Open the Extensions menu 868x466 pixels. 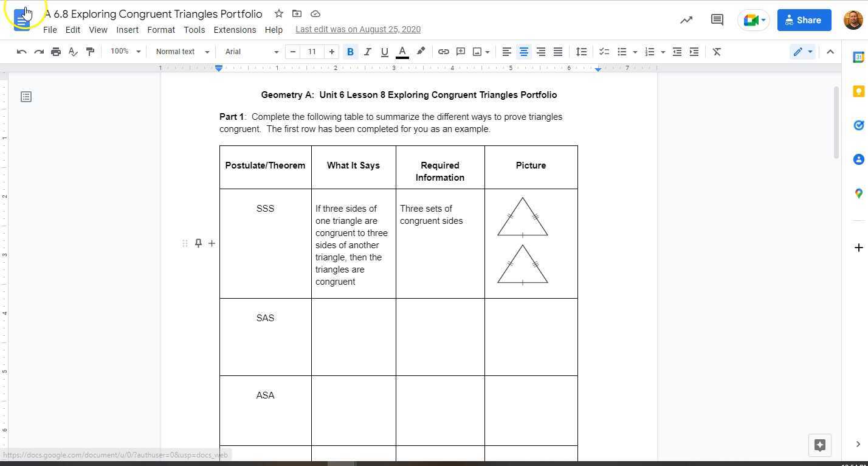tap(235, 29)
